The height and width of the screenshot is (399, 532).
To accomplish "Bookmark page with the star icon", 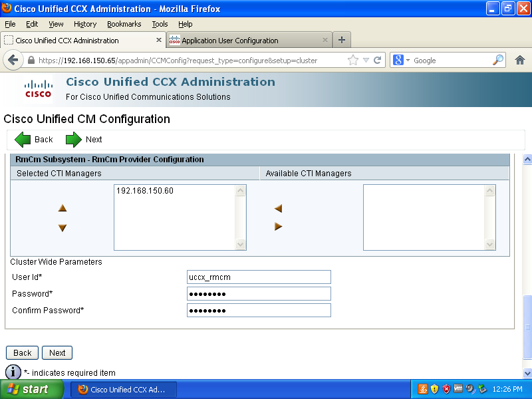I will 353,61.
